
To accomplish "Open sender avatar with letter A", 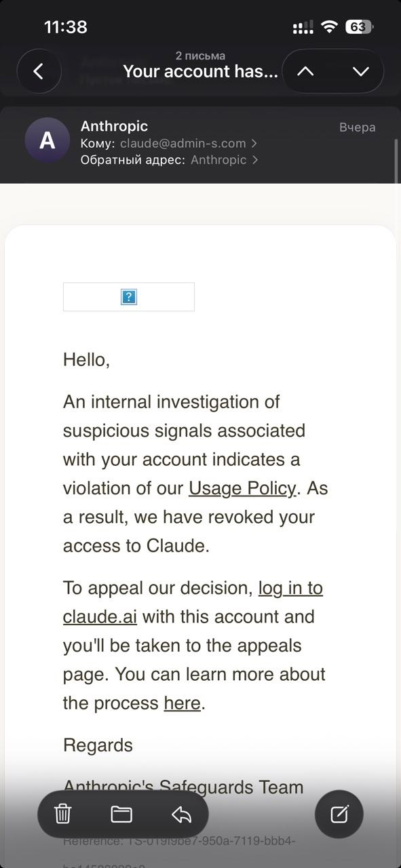I will click(47, 140).
